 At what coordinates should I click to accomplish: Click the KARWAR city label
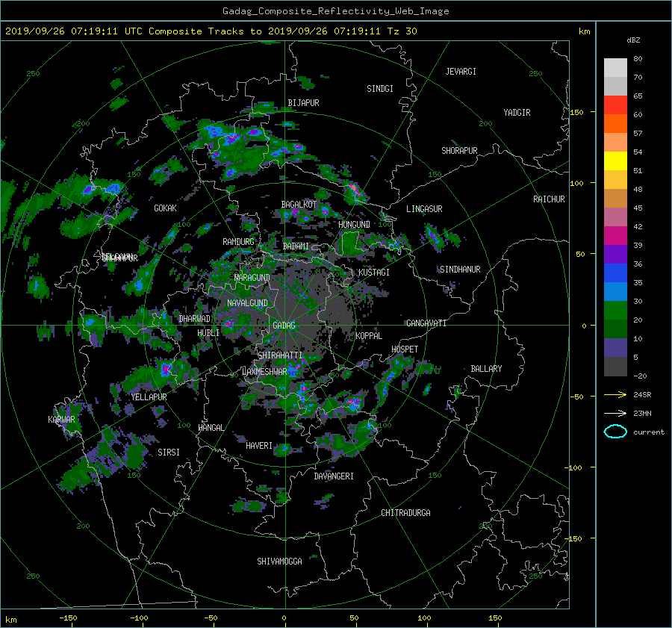tap(61, 420)
